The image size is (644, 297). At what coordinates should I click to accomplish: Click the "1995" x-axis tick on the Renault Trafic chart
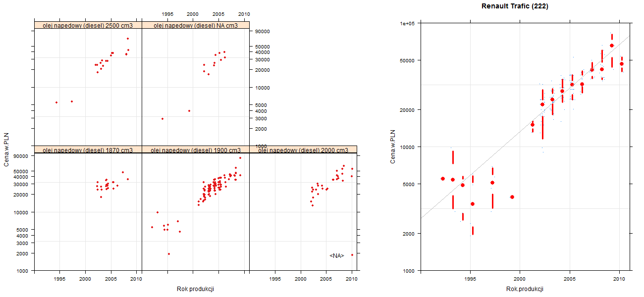click(x=470, y=280)
